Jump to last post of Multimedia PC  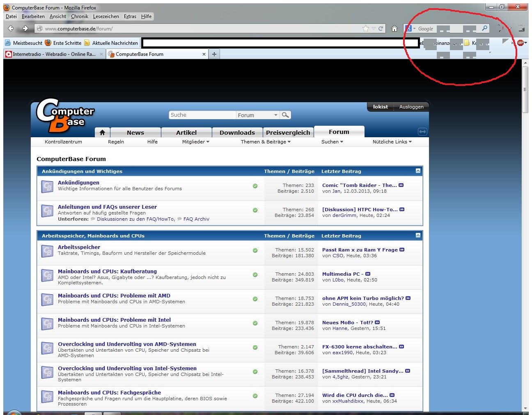368,274
